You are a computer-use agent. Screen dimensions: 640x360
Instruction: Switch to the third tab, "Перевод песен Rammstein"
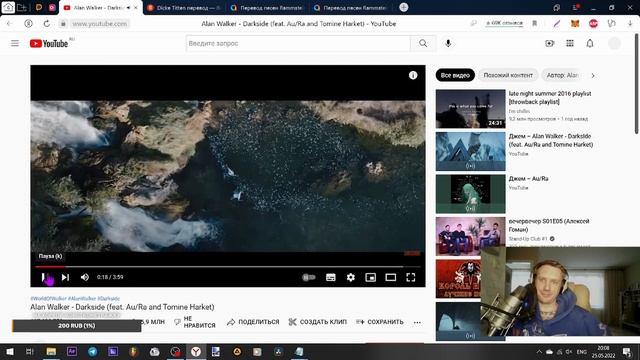[267, 8]
